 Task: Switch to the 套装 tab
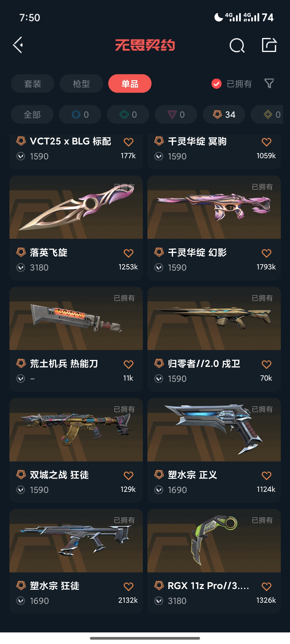32,83
